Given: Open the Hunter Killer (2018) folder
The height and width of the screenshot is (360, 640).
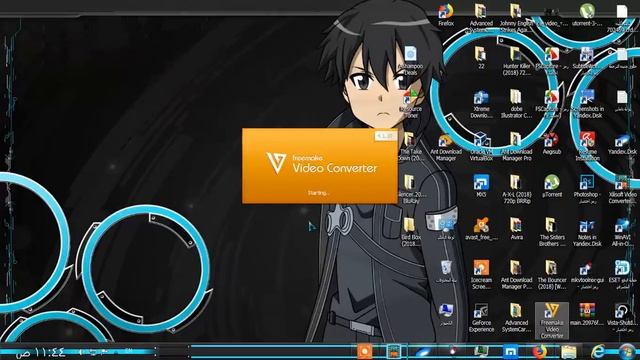Looking at the screenshot, I should point(516,61).
